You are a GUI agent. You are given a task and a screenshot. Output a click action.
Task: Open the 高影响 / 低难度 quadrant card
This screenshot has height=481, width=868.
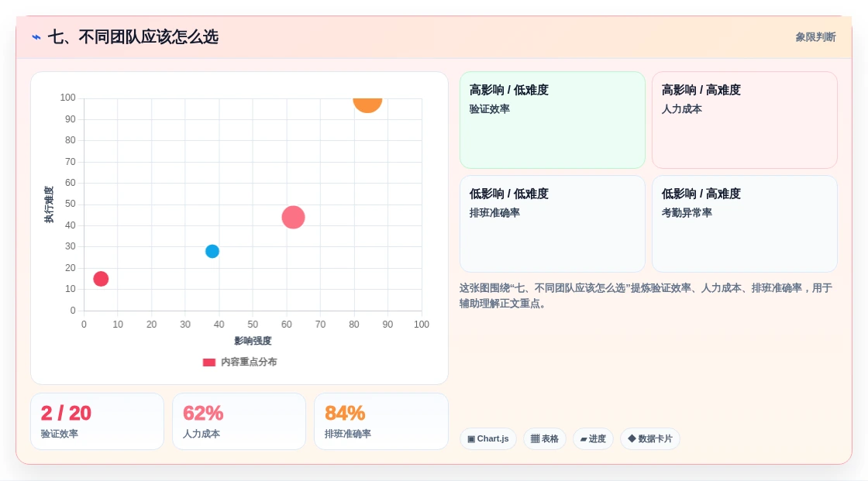tap(553, 120)
